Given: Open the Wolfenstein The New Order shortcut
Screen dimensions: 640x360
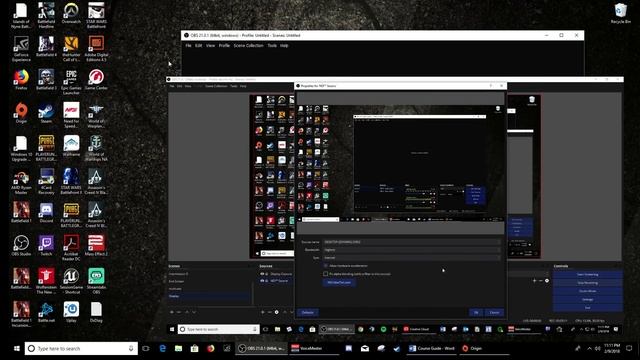Looking at the screenshot, I should click(x=46, y=281).
